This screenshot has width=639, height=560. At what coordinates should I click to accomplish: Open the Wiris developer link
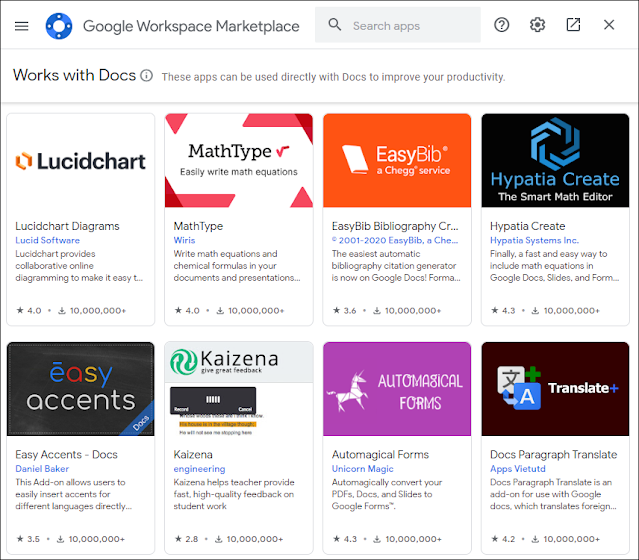184,240
